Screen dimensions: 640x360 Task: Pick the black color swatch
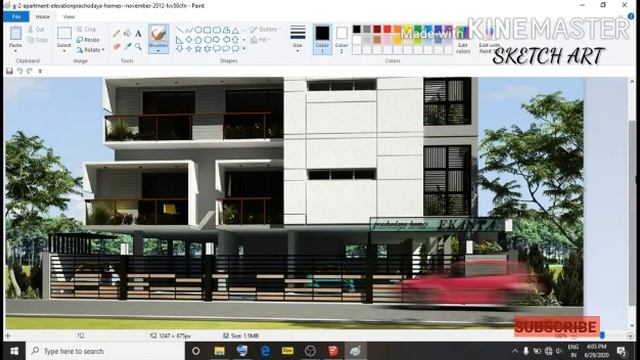[x=357, y=29]
